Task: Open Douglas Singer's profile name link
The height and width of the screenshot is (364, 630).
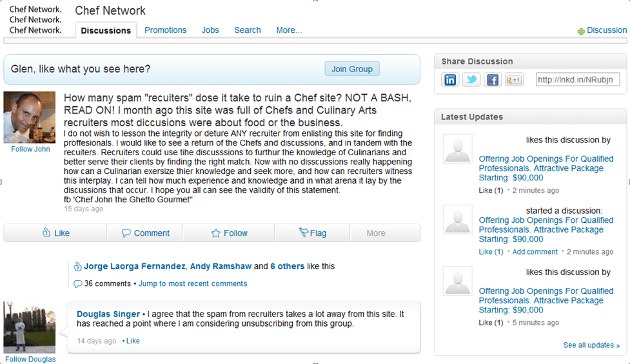Action: pos(108,314)
